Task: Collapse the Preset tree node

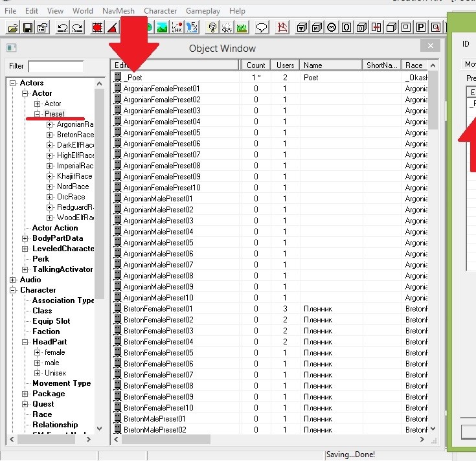Action: (37, 114)
